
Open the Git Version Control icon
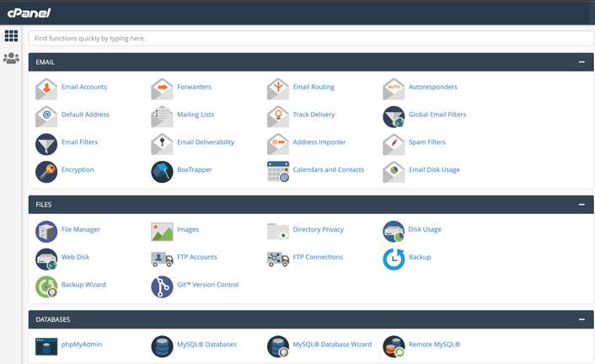point(162,287)
